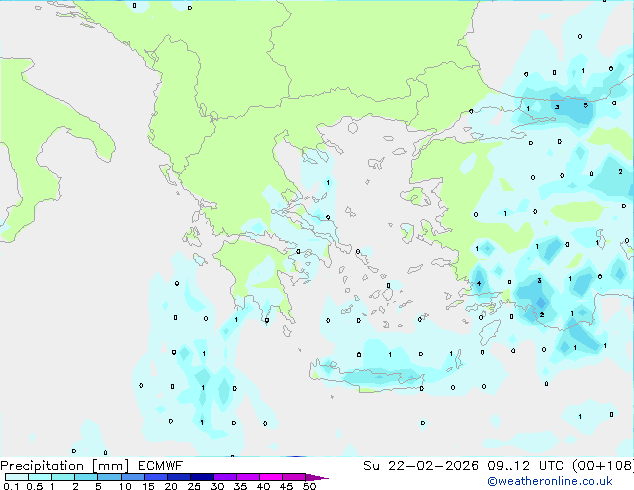Click the legend label '20'
The width and height of the screenshot is (634, 490).
pyautogui.click(x=171, y=486)
